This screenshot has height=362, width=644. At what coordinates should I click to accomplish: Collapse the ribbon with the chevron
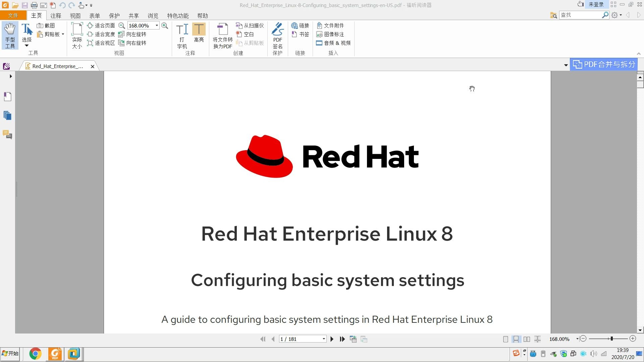(x=639, y=54)
